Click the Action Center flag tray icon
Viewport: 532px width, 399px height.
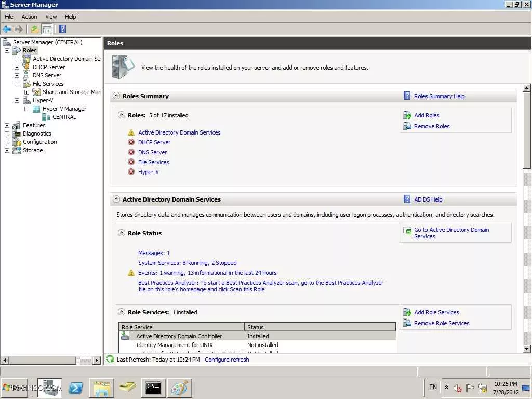(x=470, y=388)
